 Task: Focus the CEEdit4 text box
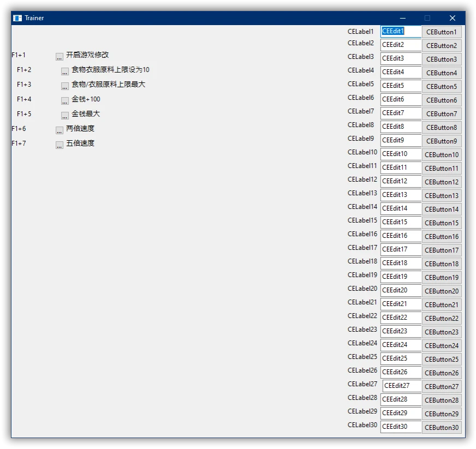tap(401, 72)
